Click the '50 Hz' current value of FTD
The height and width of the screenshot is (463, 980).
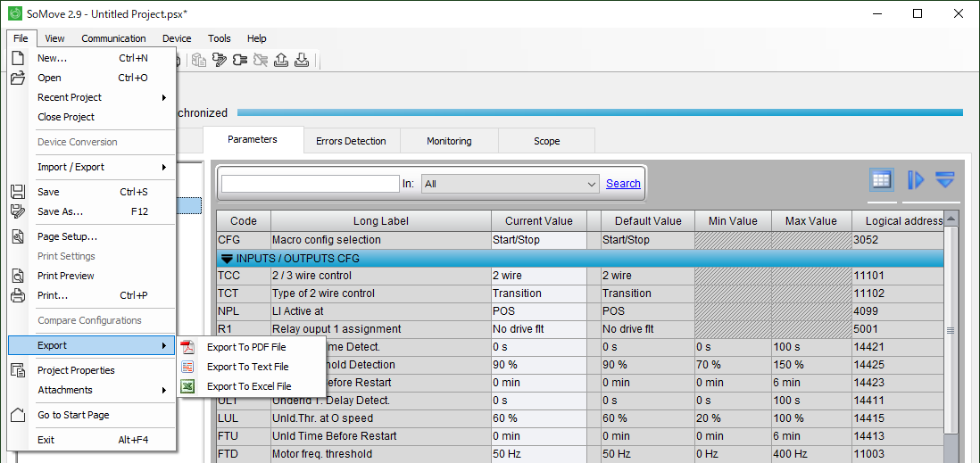tap(539, 453)
